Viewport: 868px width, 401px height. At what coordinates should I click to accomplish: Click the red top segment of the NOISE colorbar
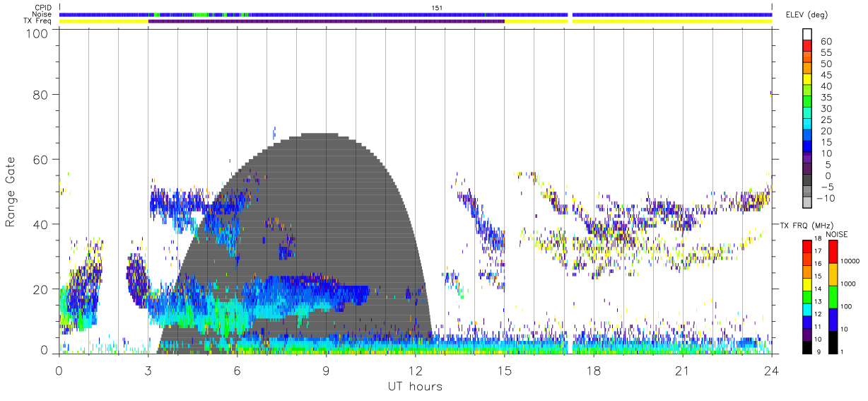coord(833,251)
